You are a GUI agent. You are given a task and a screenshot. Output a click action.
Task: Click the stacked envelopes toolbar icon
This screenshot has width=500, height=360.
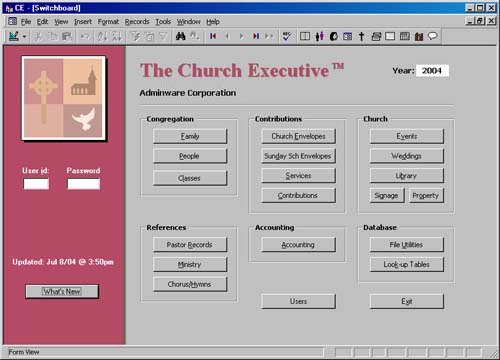[376, 36]
